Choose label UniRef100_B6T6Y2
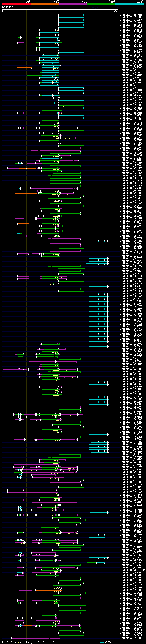This screenshot has height=644, width=146. point(131,100)
